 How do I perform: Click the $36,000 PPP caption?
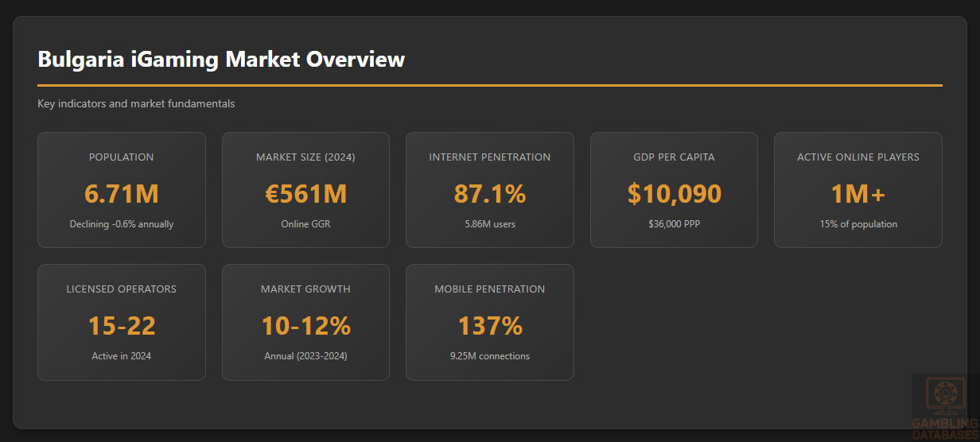pyautogui.click(x=674, y=224)
